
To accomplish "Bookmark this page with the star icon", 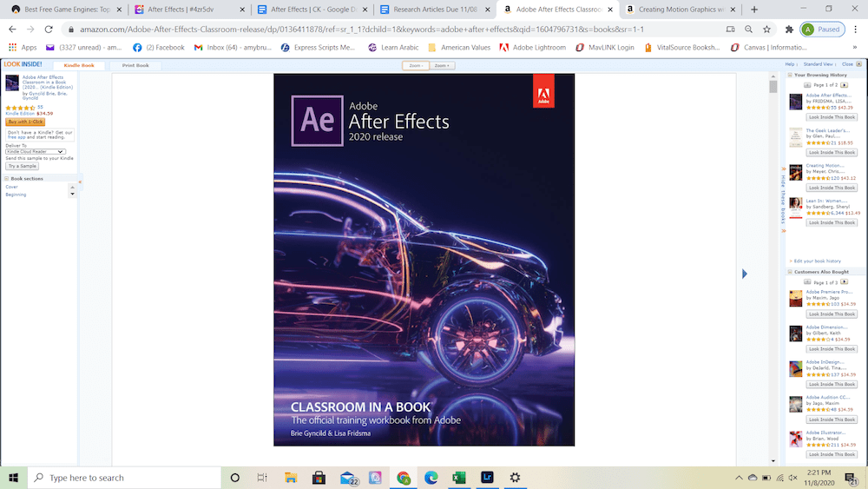I will [x=766, y=30].
